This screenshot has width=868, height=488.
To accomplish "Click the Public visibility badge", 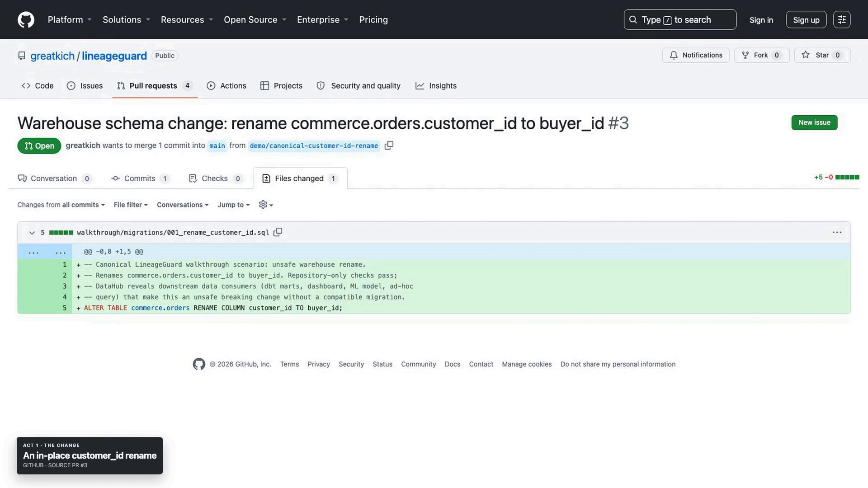I will 165,56.
